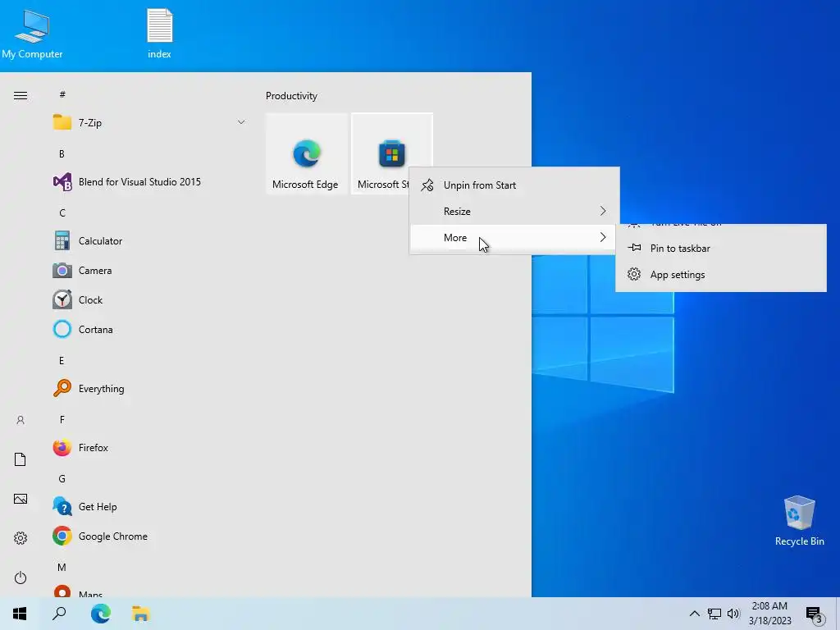Viewport: 840px width, 630px height.
Task: Open the Camera app
Action: pyautogui.click(x=149, y=271)
